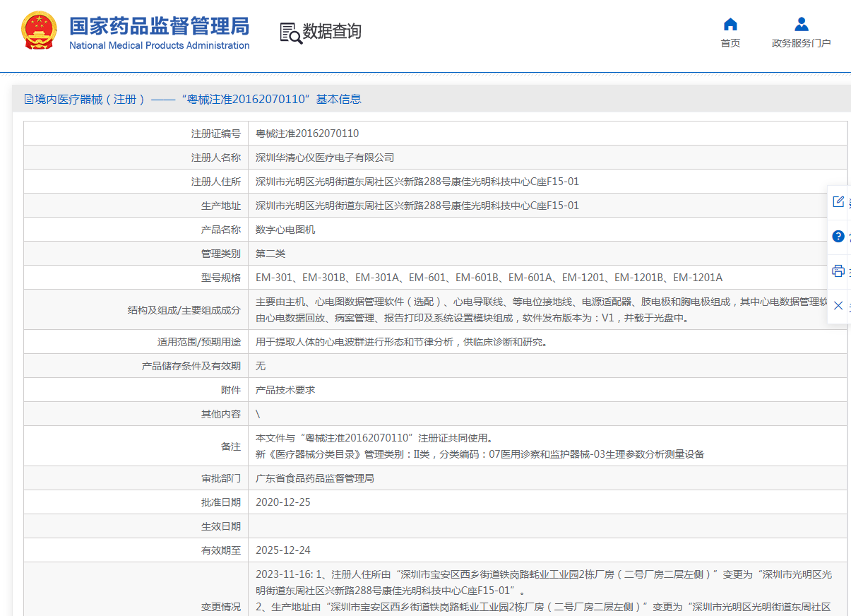
Task: Click 产品技术要求 attachment value
Action: pyautogui.click(x=285, y=390)
